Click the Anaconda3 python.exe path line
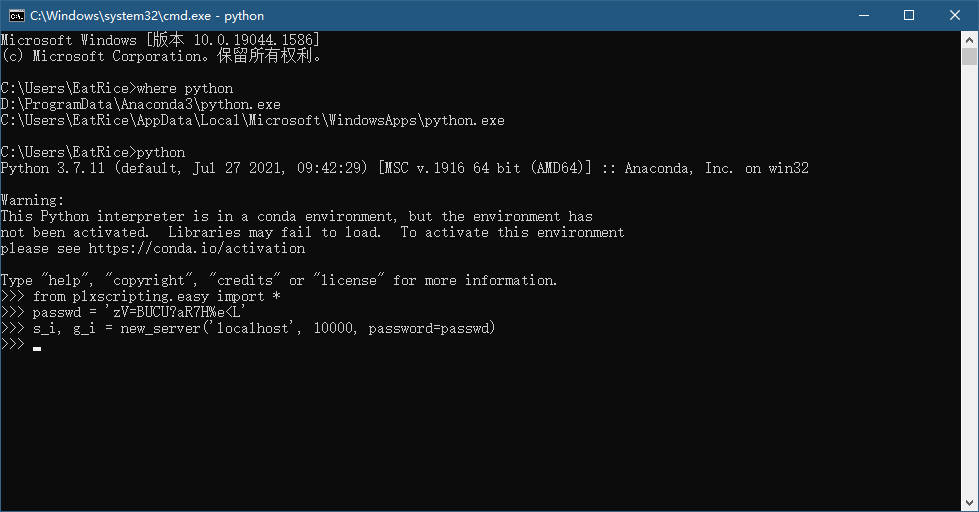This screenshot has width=979, height=512. point(140,104)
